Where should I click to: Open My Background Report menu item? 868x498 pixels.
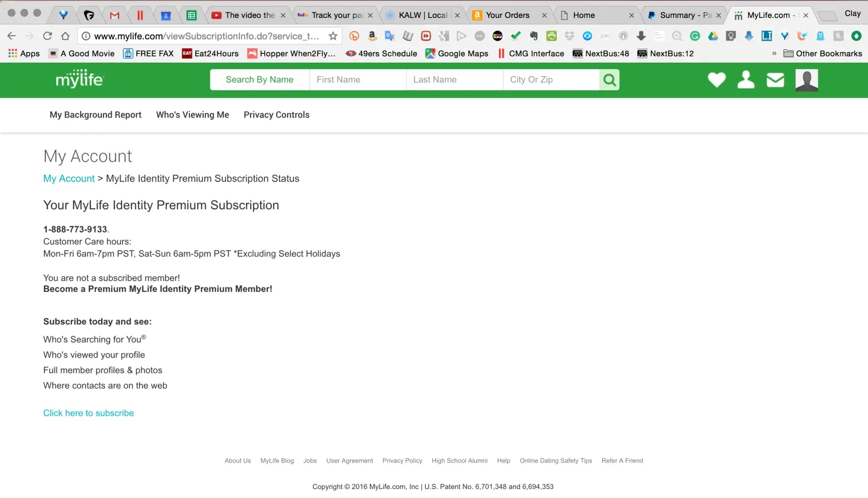96,115
